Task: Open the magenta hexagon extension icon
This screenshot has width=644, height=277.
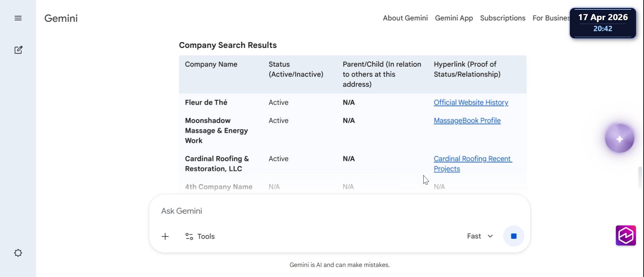Action: coord(626,235)
